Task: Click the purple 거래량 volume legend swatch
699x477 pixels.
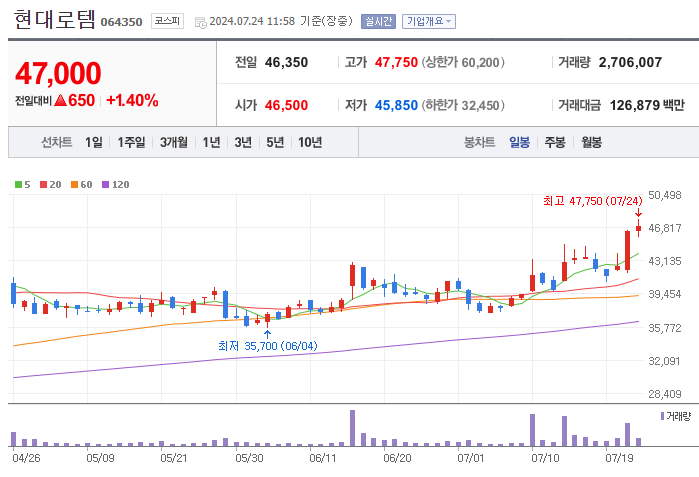Action: pos(662,416)
